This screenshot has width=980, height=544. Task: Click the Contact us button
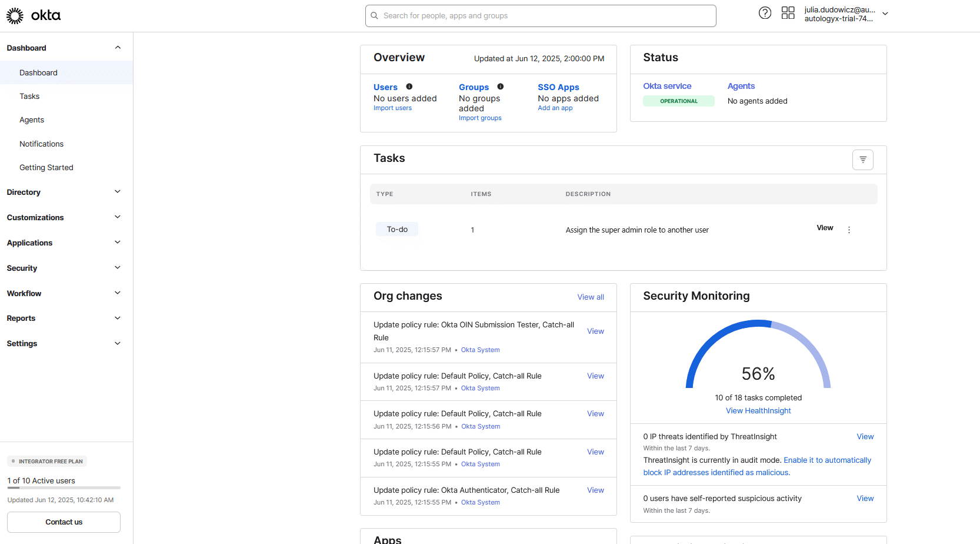tap(64, 522)
